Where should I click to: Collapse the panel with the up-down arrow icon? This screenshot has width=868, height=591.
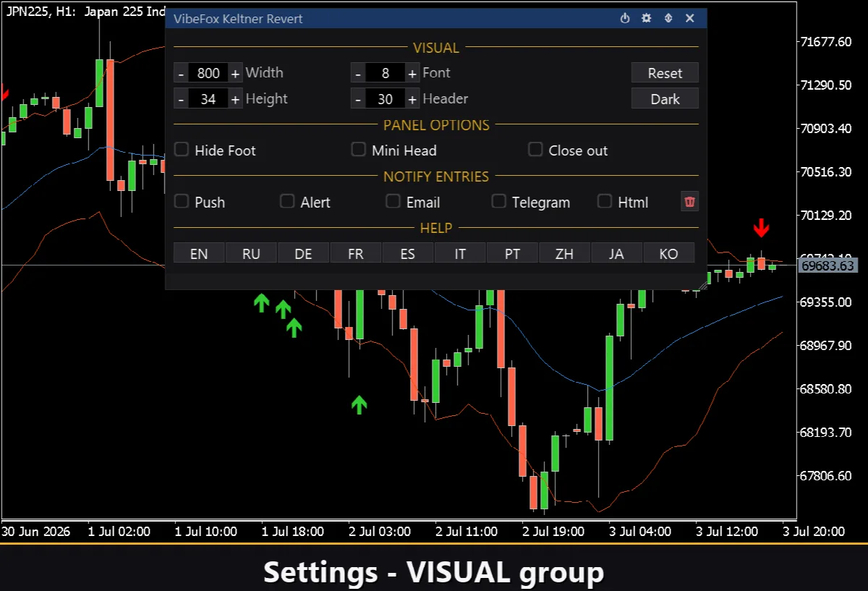[x=668, y=19]
